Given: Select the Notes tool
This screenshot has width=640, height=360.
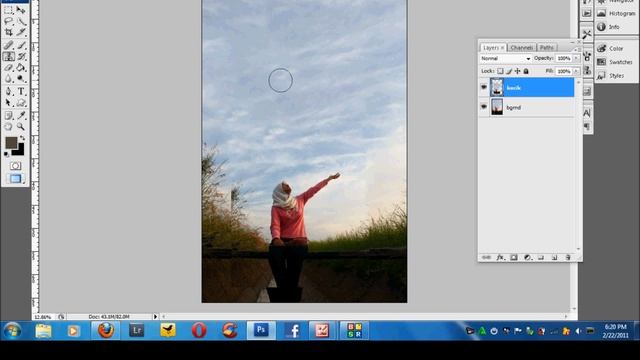Looking at the screenshot, I should click(9, 116).
